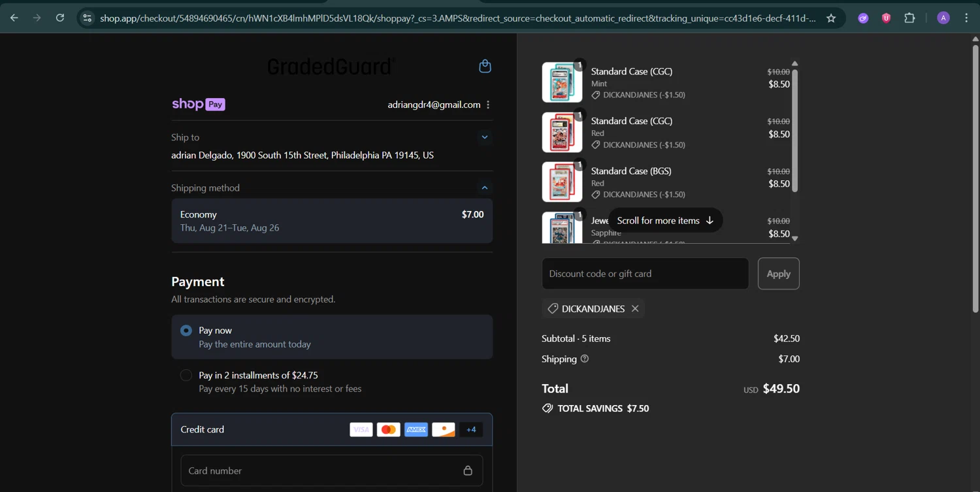Open the Standard Case (CGC) Red thumbnail
Screen dimensions: 980x492
coord(562,132)
